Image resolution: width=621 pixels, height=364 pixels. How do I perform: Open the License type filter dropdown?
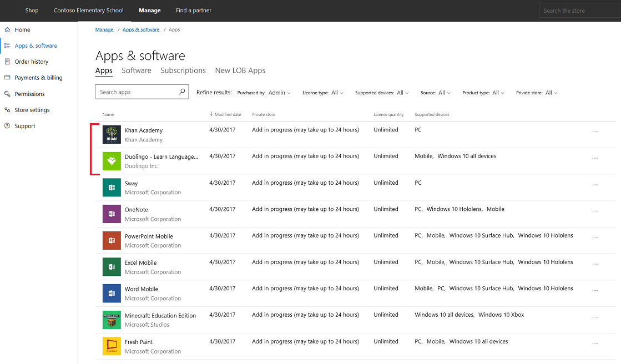coord(337,93)
